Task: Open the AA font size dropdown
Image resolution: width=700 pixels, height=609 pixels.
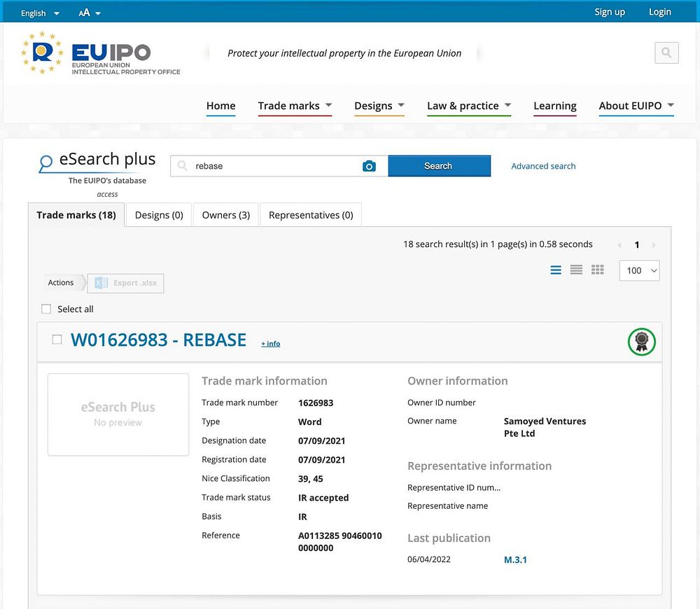Action: point(90,13)
